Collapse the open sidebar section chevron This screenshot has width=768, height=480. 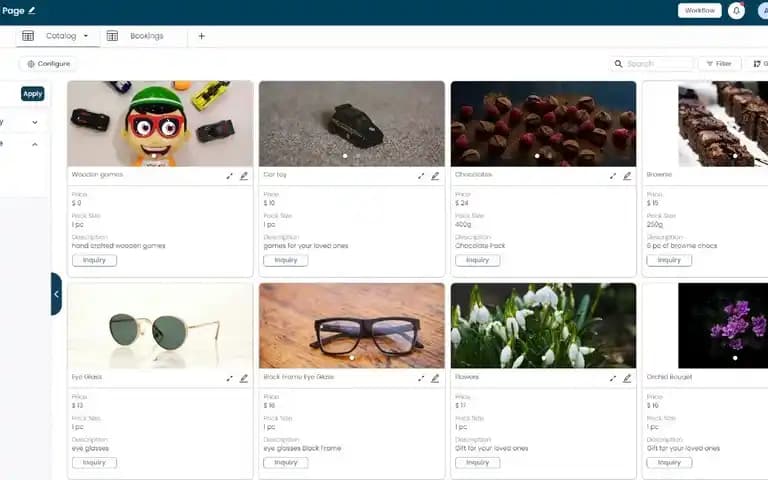(35, 144)
